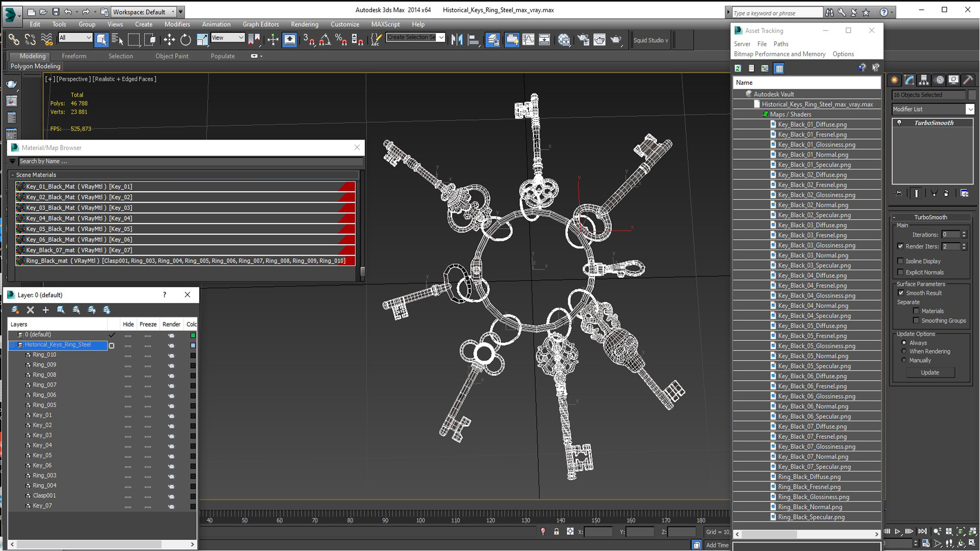Screen dimensions: 980x551
Task: Click the color swatch for Ring_010
Action: [x=193, y=356]
